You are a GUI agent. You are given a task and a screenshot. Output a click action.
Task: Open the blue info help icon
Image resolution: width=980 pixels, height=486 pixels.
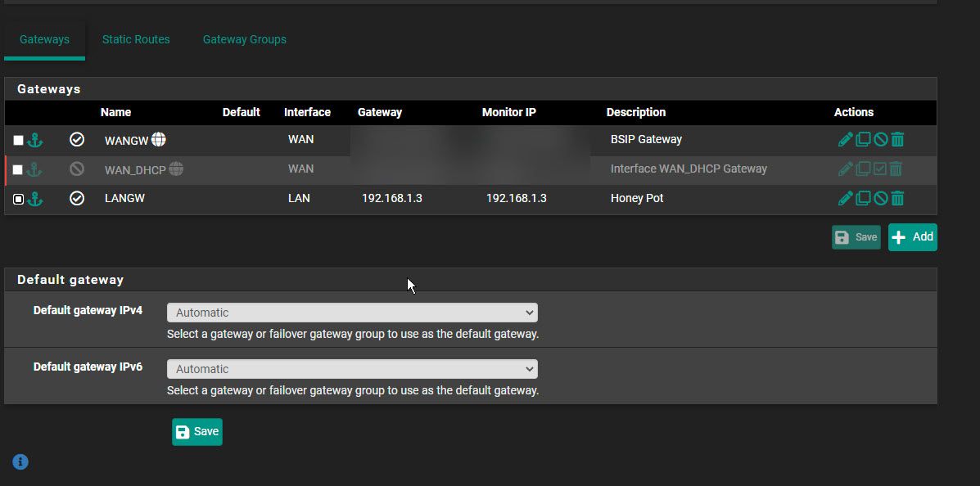coord(20,462)
